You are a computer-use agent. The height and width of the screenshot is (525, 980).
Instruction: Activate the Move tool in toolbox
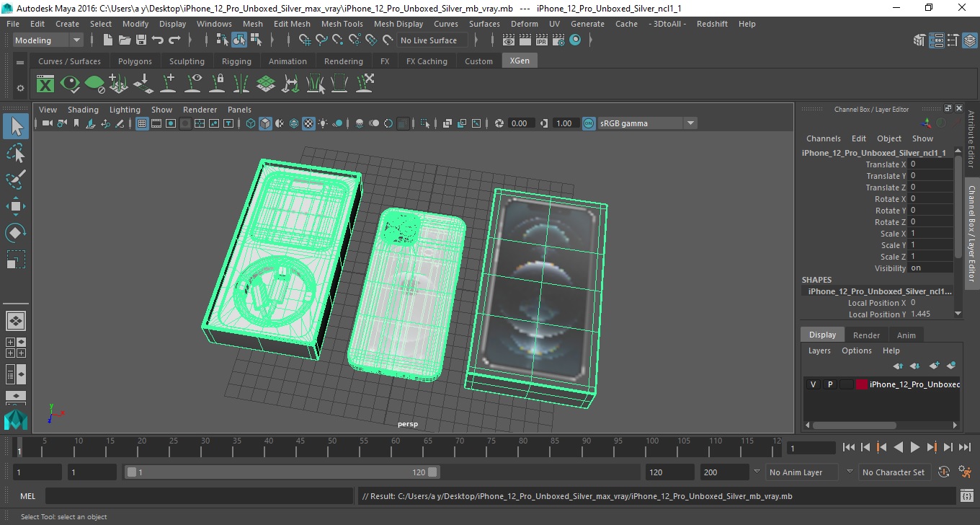pyautogui.click(x=16, y=206)
